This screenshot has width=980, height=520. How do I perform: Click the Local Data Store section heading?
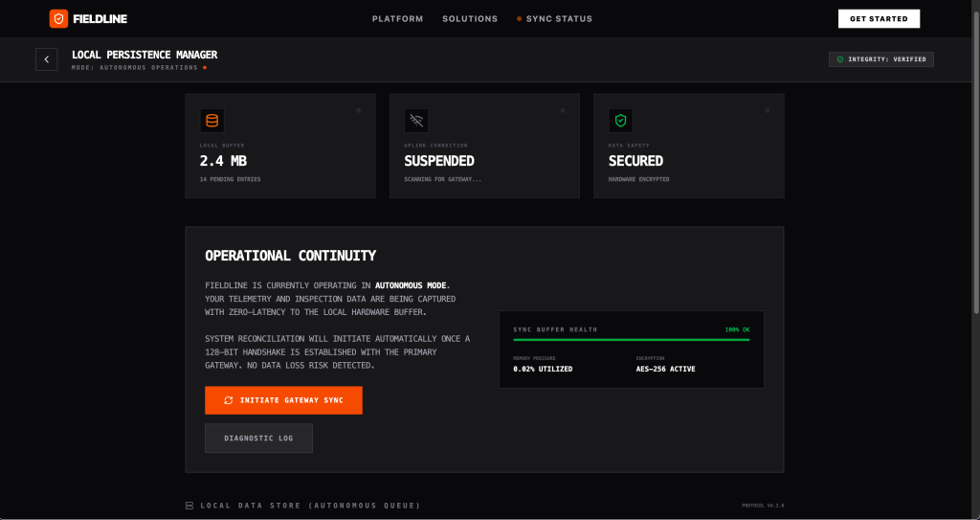click(310, 506)
